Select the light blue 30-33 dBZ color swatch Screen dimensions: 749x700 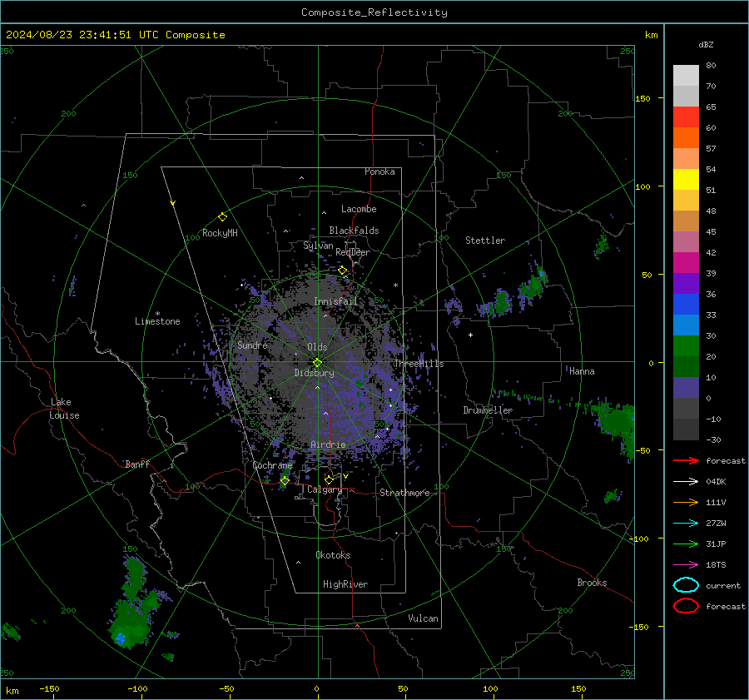pos(686,325)
